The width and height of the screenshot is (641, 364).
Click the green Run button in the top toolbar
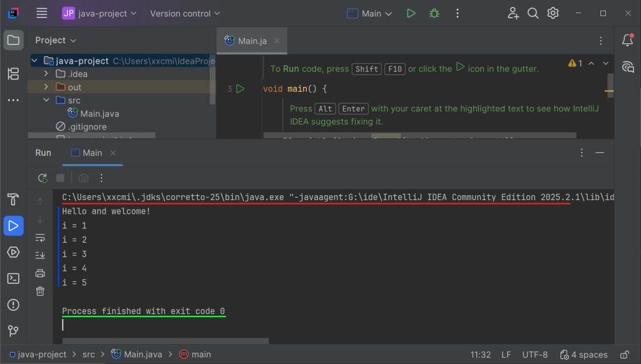pos(411,13)
